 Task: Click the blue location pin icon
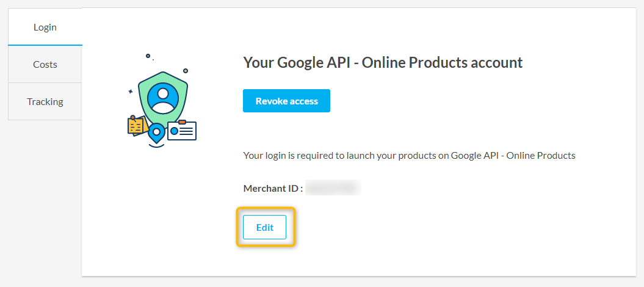[x=157, y=133]
